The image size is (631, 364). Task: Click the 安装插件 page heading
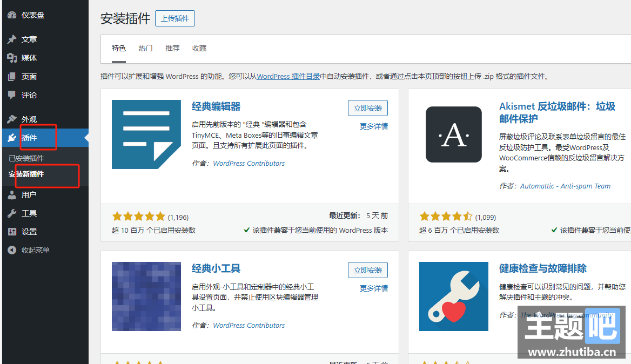coord(125,18)
